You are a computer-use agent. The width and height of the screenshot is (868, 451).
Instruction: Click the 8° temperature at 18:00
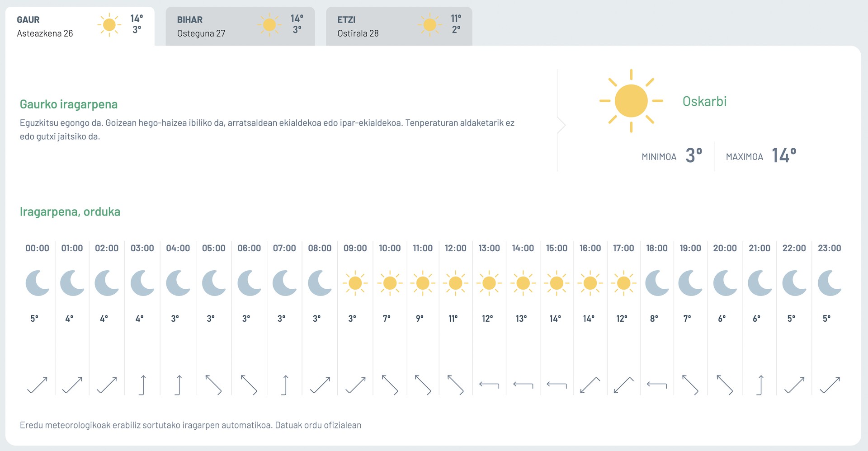[654, 319]
